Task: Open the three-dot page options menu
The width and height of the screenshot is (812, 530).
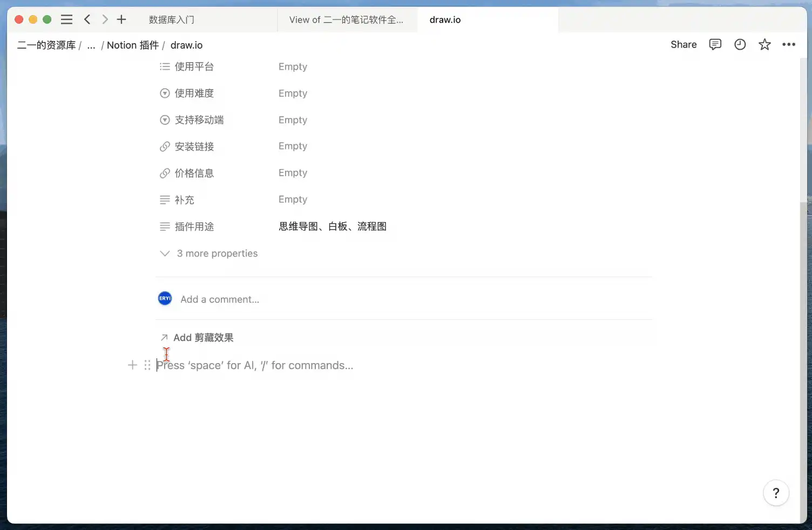Action: [x=789, y=44]
